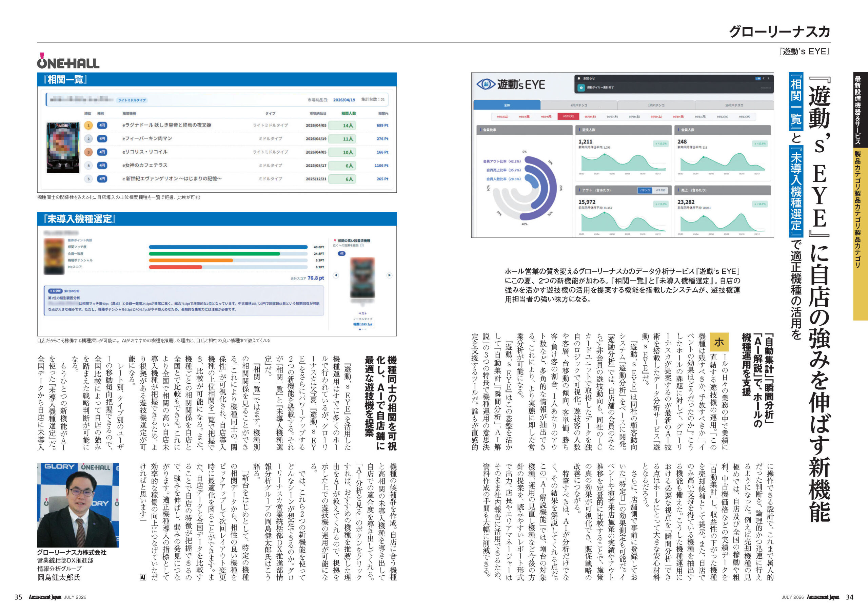Select date 05/02(土)

[x=502, y=116]
